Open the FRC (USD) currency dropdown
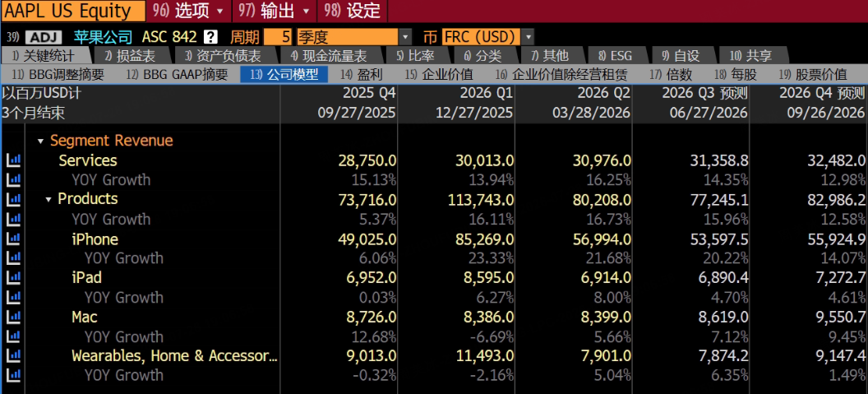The width and height of the screenshot is (868, 394). [x=487, y=37]
